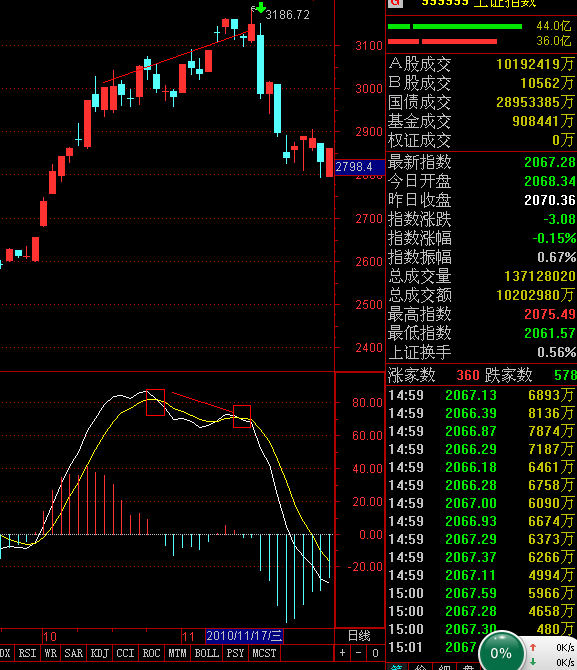This screenshot has height=670, width=577.
Task: Click the 昨日收盘 value 2070.36
Action: [550, 200]
